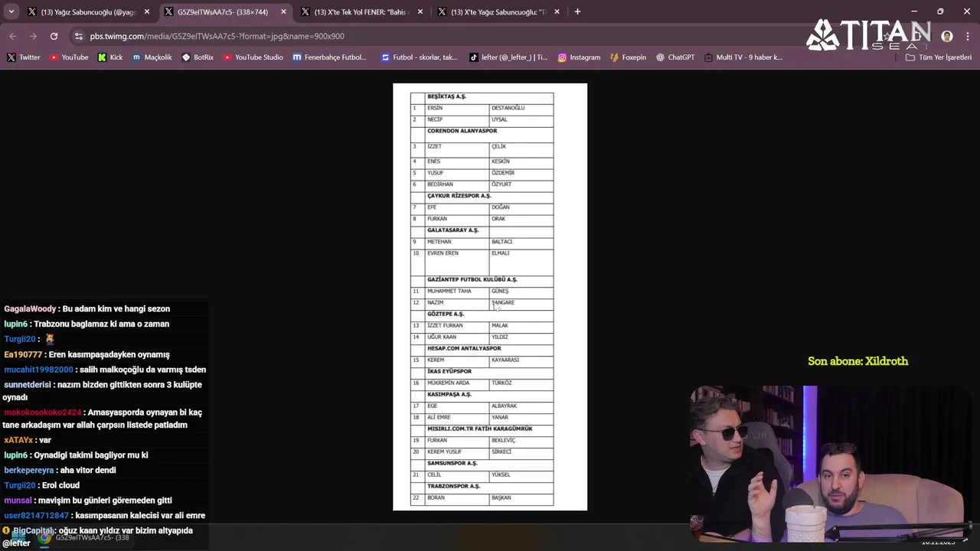Viewport: 980px width, 551px height.
Task: Click the CORENDON ALANYASPOR heading
Action: (462, 131)
